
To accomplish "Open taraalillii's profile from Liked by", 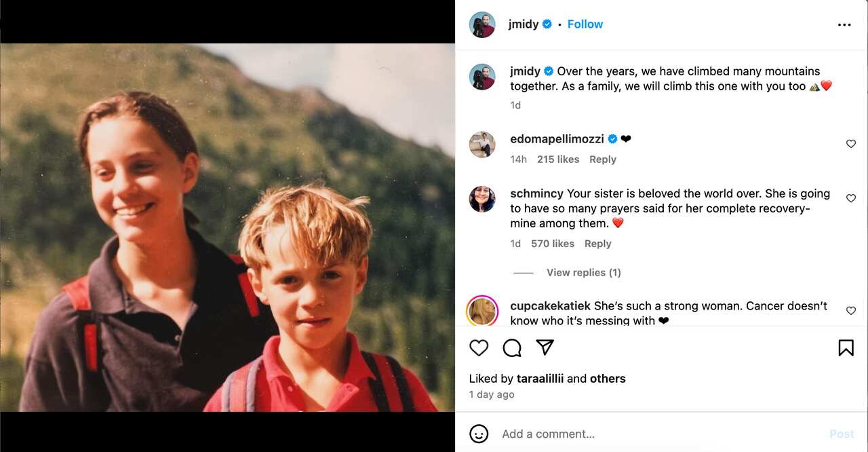I will [540, 379].
